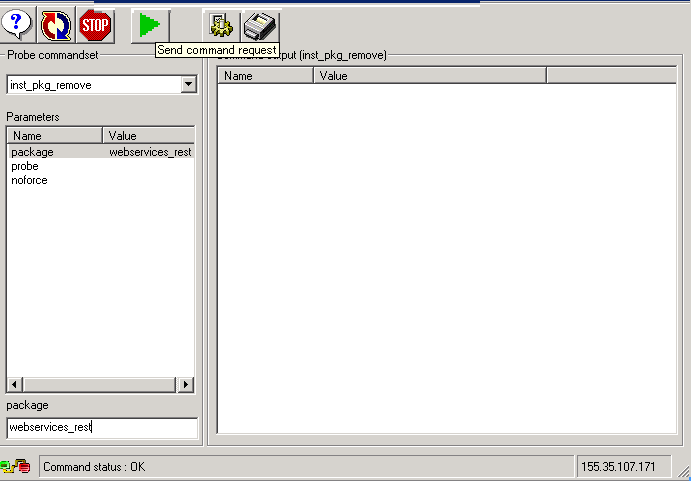This screenshot has width=691, height=481.
Task: Send command request with green play arrow
Action: click(x=149, y=25)
